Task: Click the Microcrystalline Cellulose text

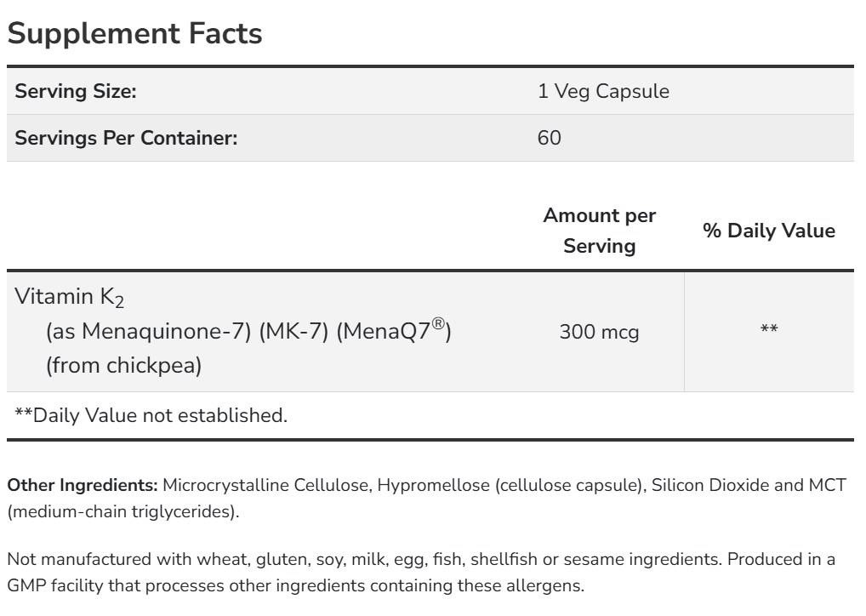Action: click(266, 486)
